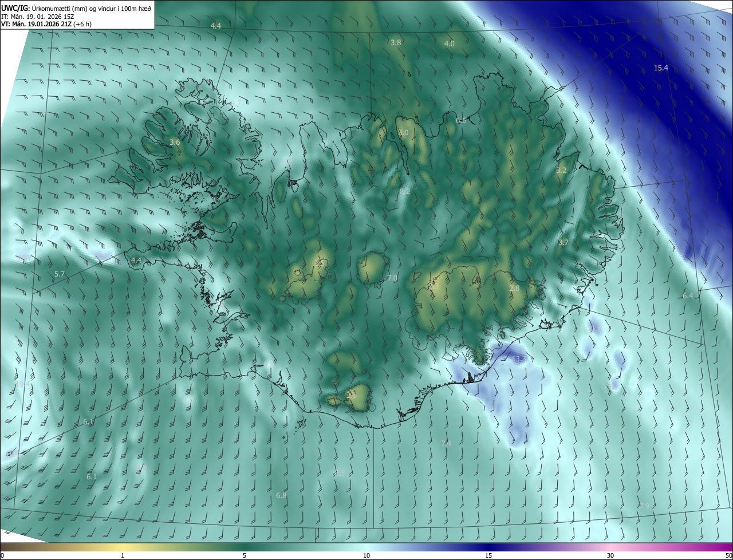Screen dimensions: 733x560
Task: Click the '5' tick label on the color scale
Action: coord(245,555)
